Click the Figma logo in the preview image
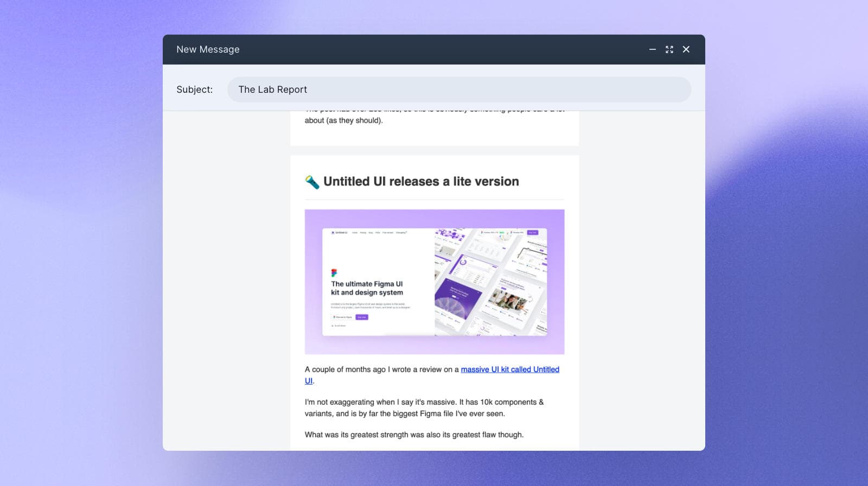The height and width of the screenshot is (486, 868). (x=334, y=273)
